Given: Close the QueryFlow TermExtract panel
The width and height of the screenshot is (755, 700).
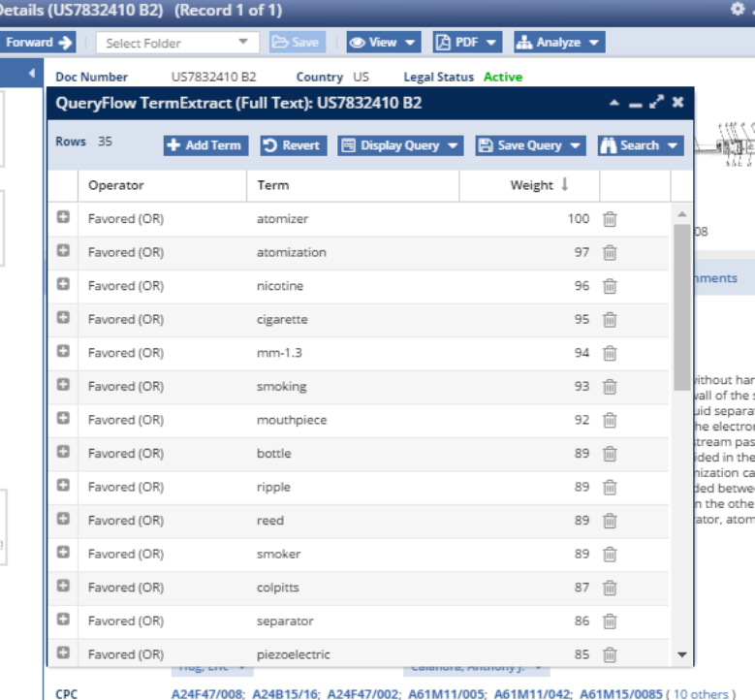Looking at the screenshot, I should [x=677, y=102].
